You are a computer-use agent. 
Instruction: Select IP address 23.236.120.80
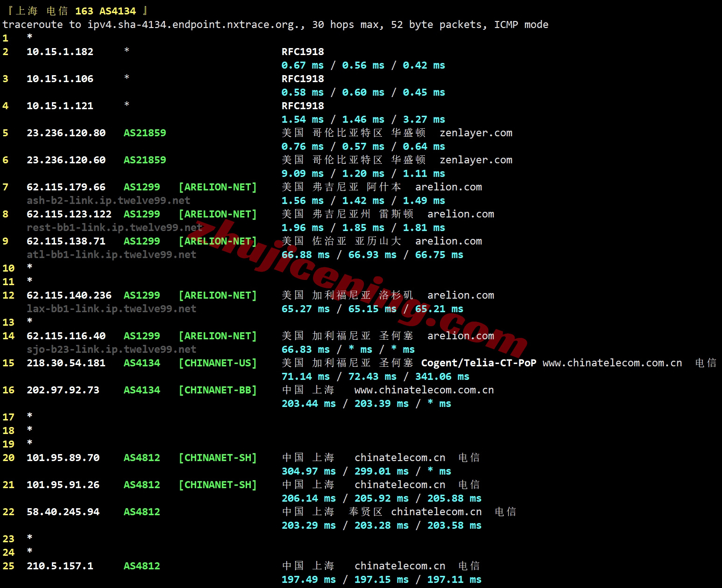(x=66, y=133)
